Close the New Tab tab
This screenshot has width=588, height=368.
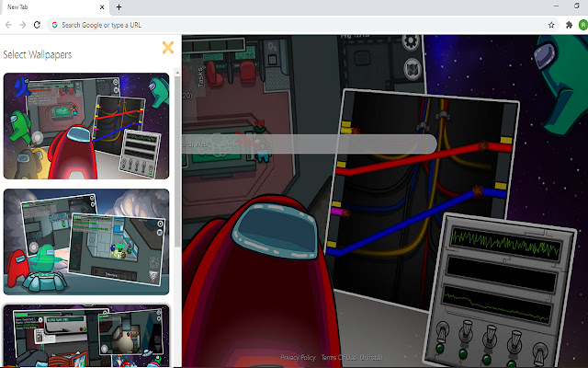[102, 7]
